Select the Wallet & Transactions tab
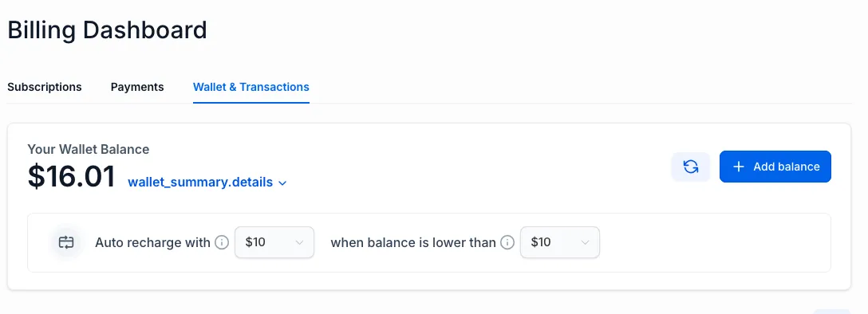The height and width of the screenshot is (314, 868). (x=251, y=87)
